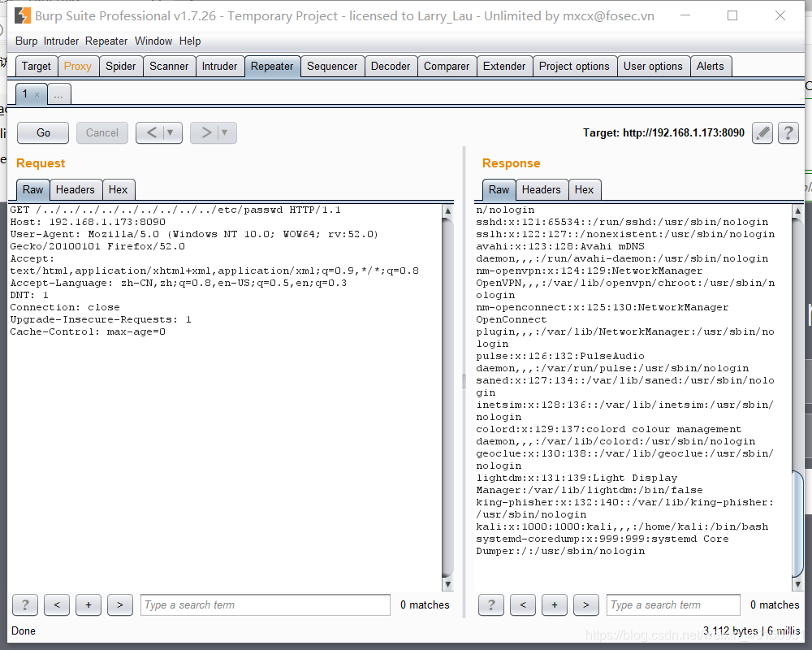Open back history dropdown arrow
This screenshot has width=812, height=650.
pos(171,133)
